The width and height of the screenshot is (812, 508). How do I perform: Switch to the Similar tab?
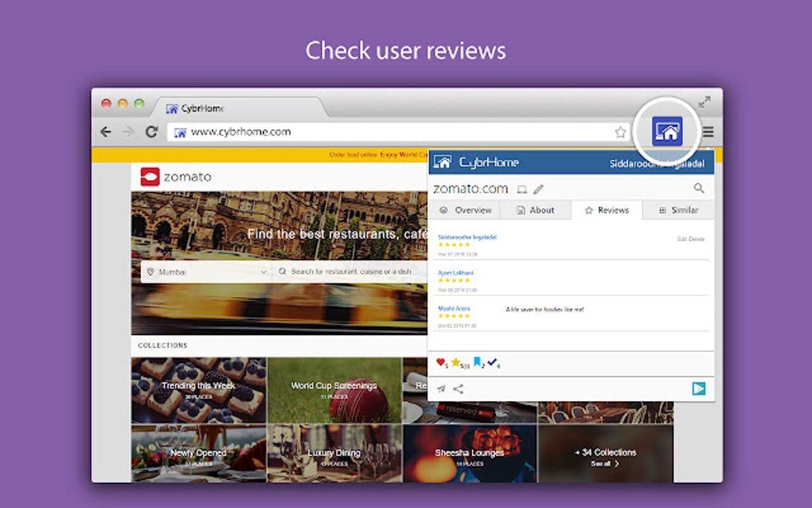pyautogui.click(x=678, y=210)
